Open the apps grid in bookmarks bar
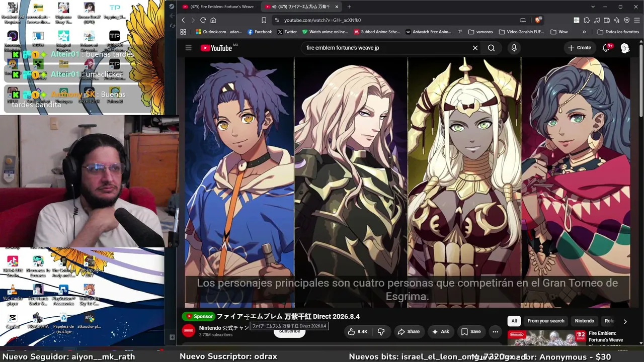 pyautogui.click(x=183, y=32)
